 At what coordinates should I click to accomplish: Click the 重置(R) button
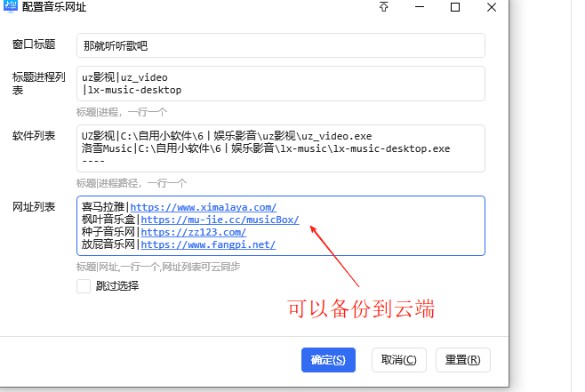[463, 360]
